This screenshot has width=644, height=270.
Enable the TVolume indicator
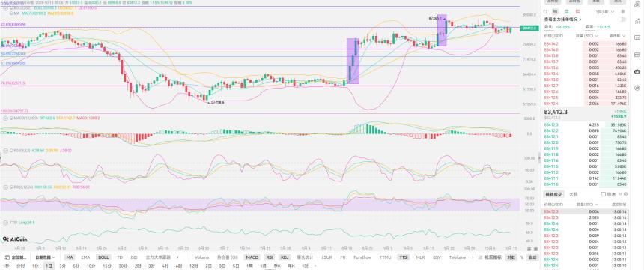point(457,257)
